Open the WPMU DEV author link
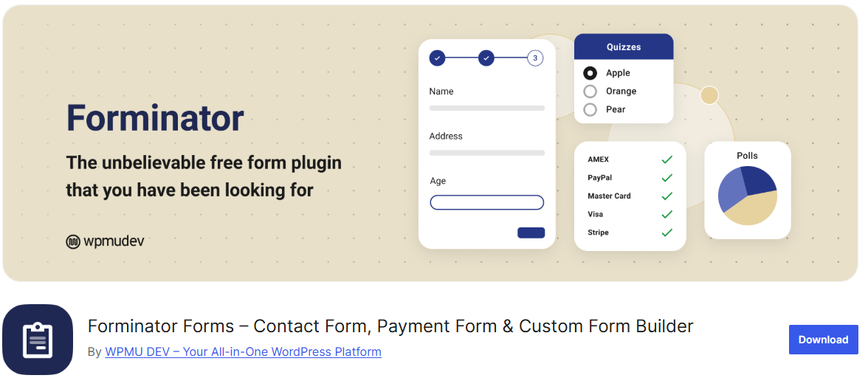This screenshot has width=868, height=378. coord(243,351)
